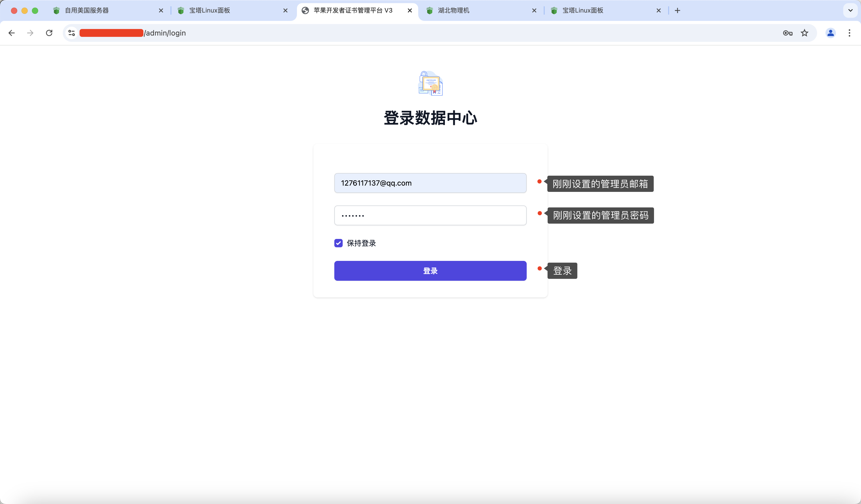Click the blue 登录 button
The width and height of the screenshot is (861, 504).
point(430,271)
